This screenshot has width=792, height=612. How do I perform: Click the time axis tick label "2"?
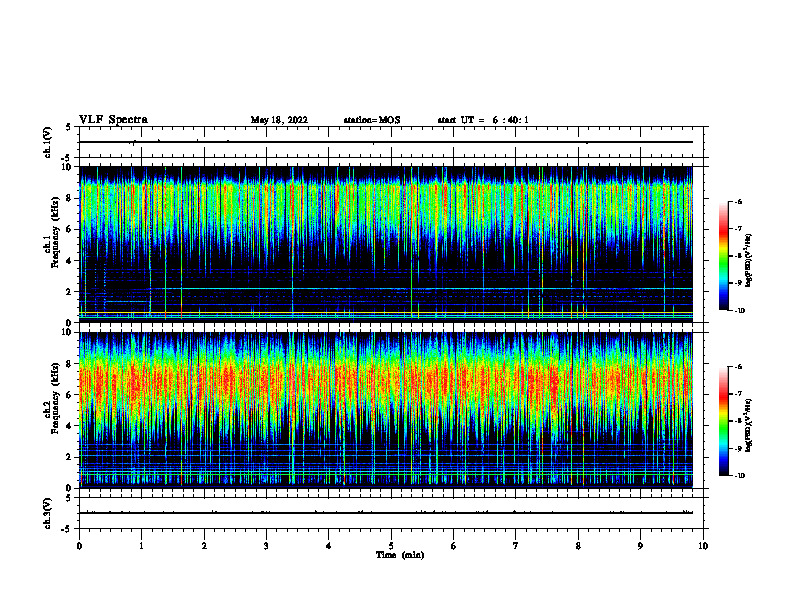204,546
